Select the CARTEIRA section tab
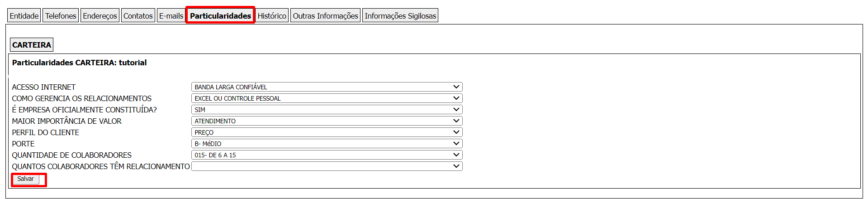 [x=32, y=45]
